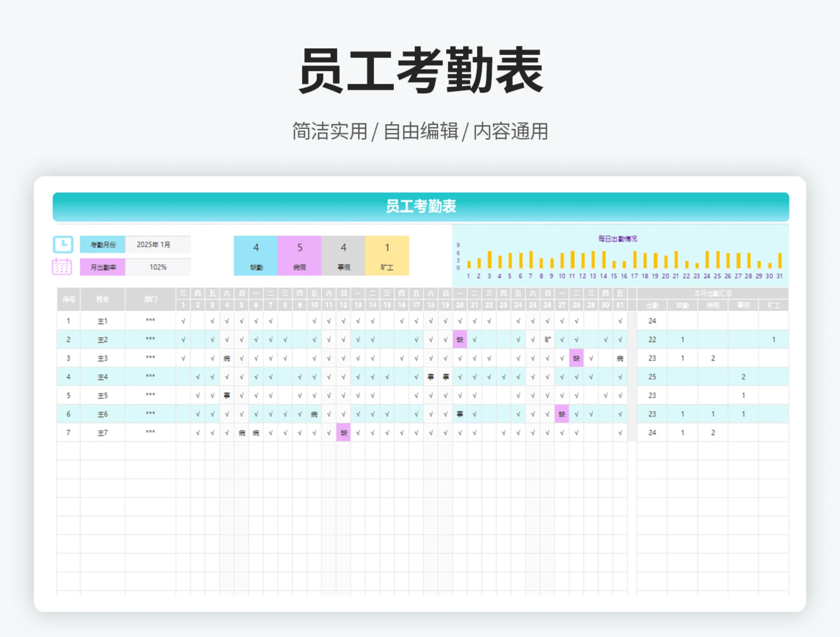Toggle the 缺 cell in 王3's row

pyautogui.click(x=577, y=358)
